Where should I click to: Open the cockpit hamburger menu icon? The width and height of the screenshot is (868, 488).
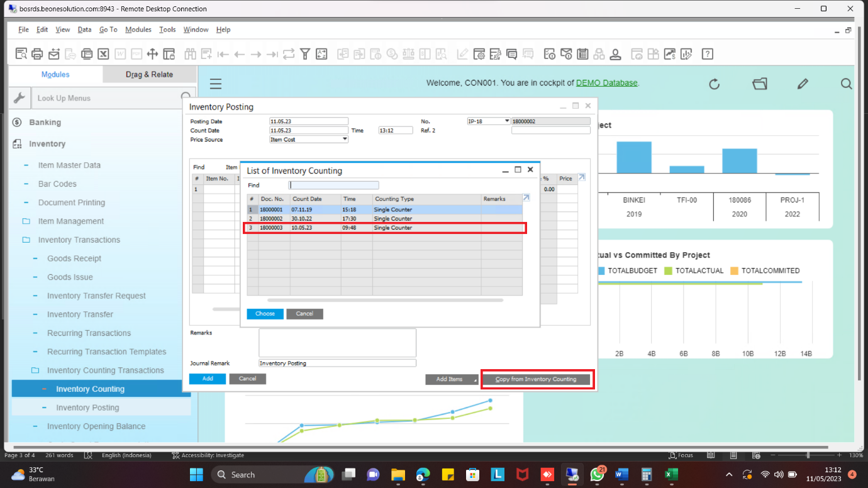(216, 84)
